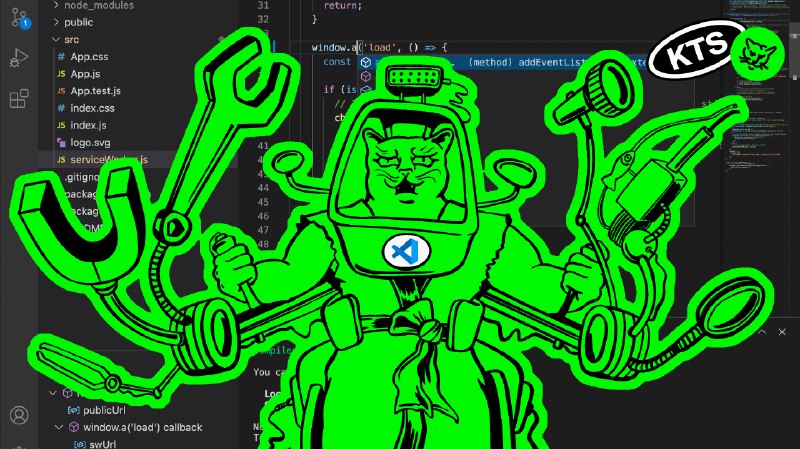Viewport: 800px width, 449px height.
Task: Select the serviceWorker js file row
Action: click(138, 160)
